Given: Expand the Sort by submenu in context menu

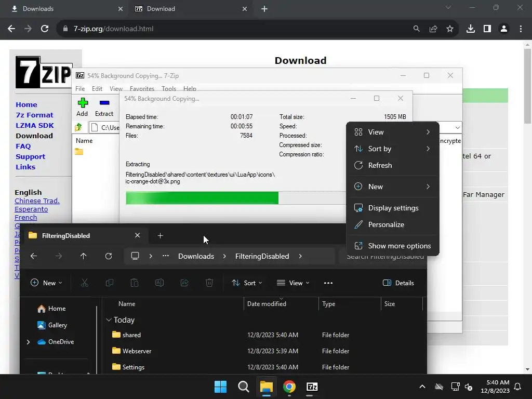Looking at the screenshot, I should (x=393, y=149).
